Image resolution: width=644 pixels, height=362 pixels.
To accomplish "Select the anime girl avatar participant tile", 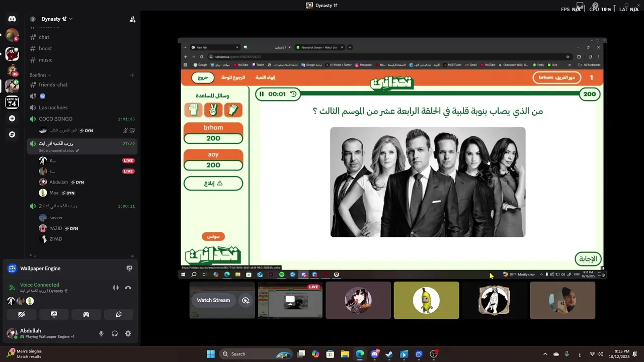I will point(358,300).
